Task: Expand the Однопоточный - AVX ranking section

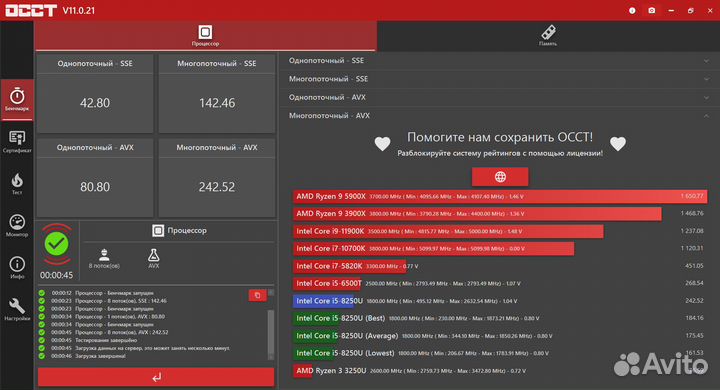Action: (499, 97)
